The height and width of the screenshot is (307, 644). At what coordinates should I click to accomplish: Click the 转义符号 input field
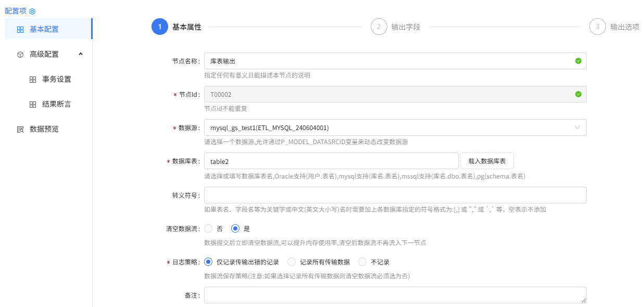[396, 195]
